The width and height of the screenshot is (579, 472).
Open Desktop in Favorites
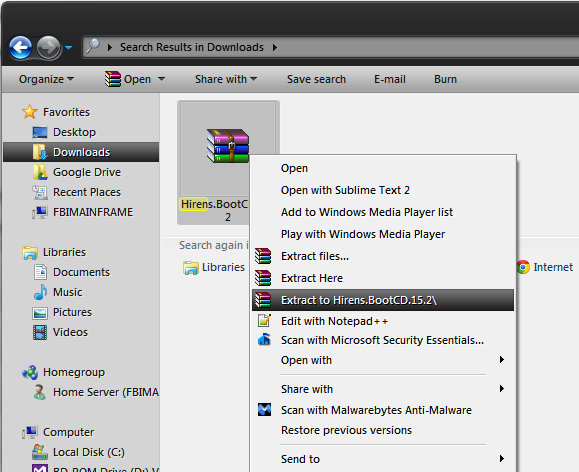[x=74, y=132]
